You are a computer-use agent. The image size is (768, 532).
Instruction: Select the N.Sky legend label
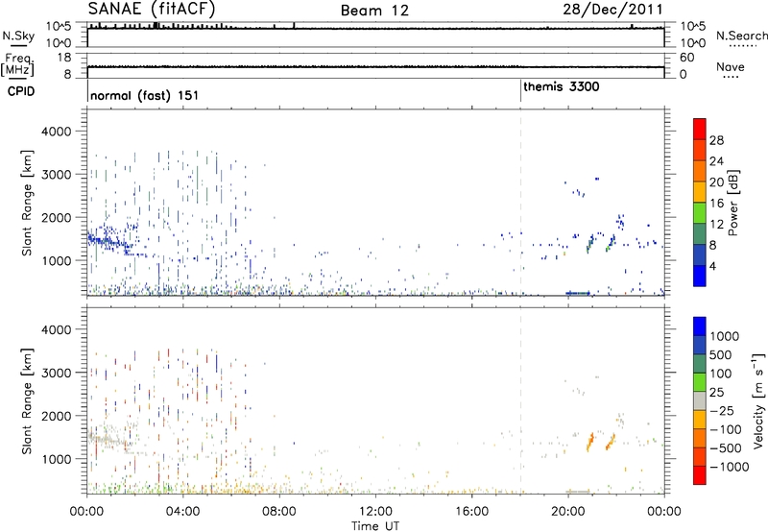pos(18,36)
